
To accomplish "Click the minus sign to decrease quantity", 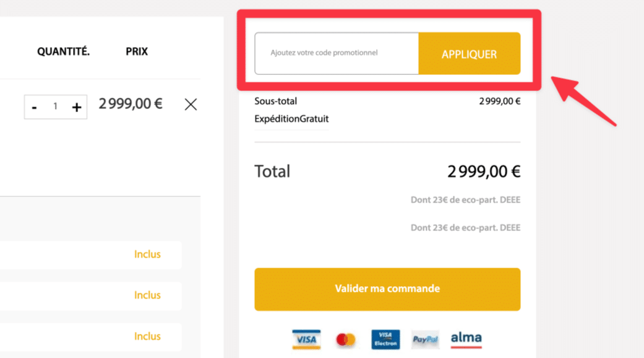I will tap(35, 107).
